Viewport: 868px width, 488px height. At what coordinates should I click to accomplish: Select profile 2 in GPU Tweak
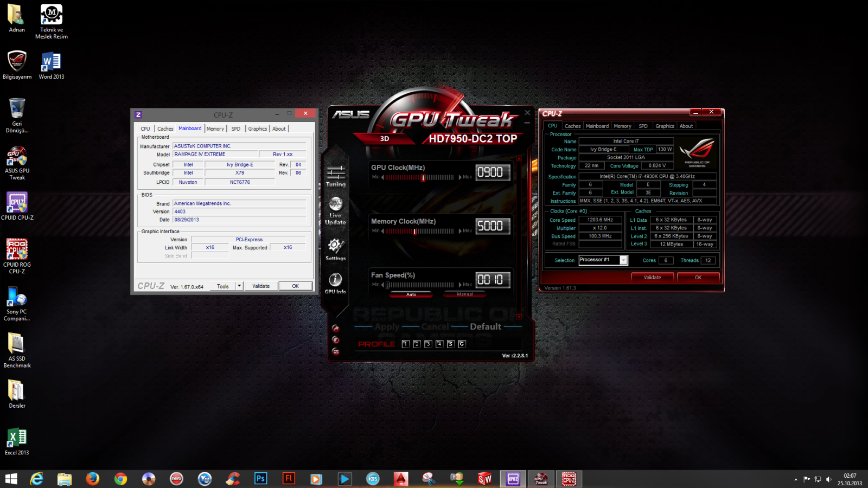pos(417,344)
